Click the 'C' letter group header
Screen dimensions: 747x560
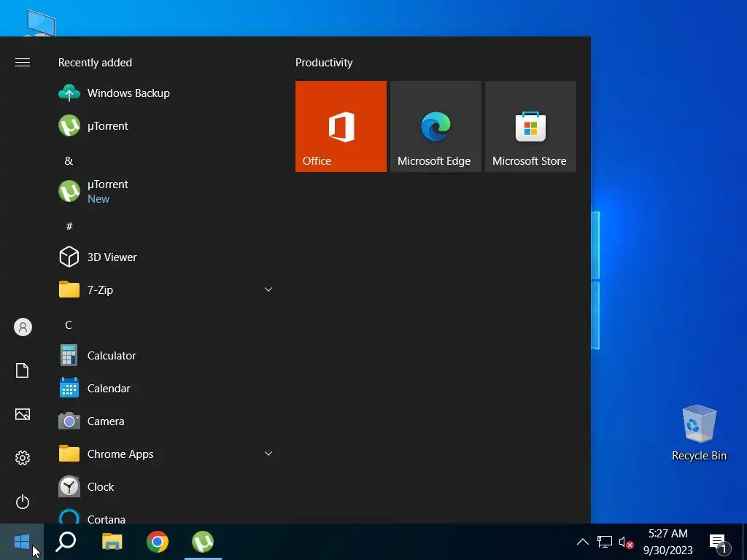69,325
